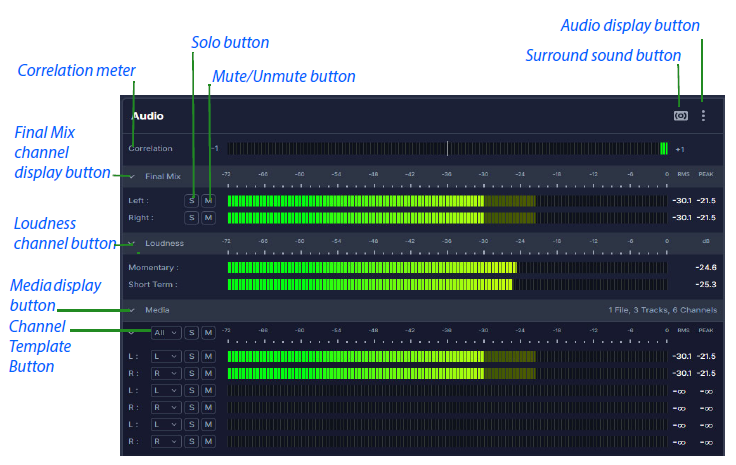
Task: Click '1 File, 3 Tracks, 6 Channels' text
Action: click(663, 310)
